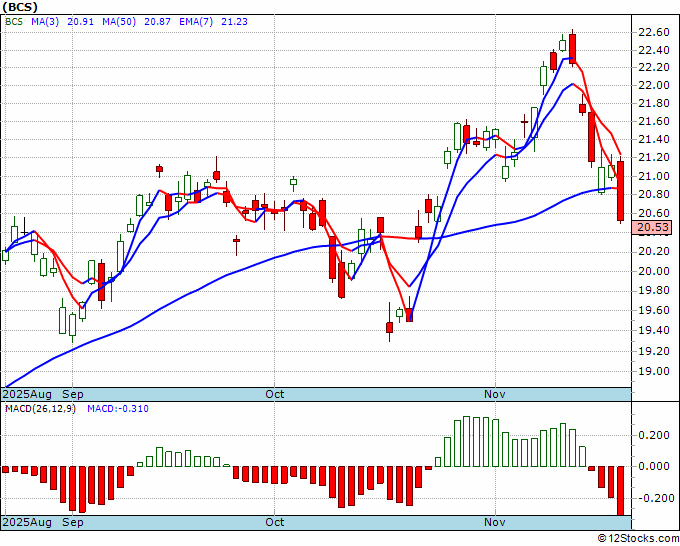
Task: Click Sep label on MACD panel axis
Action: coord(72,522)
